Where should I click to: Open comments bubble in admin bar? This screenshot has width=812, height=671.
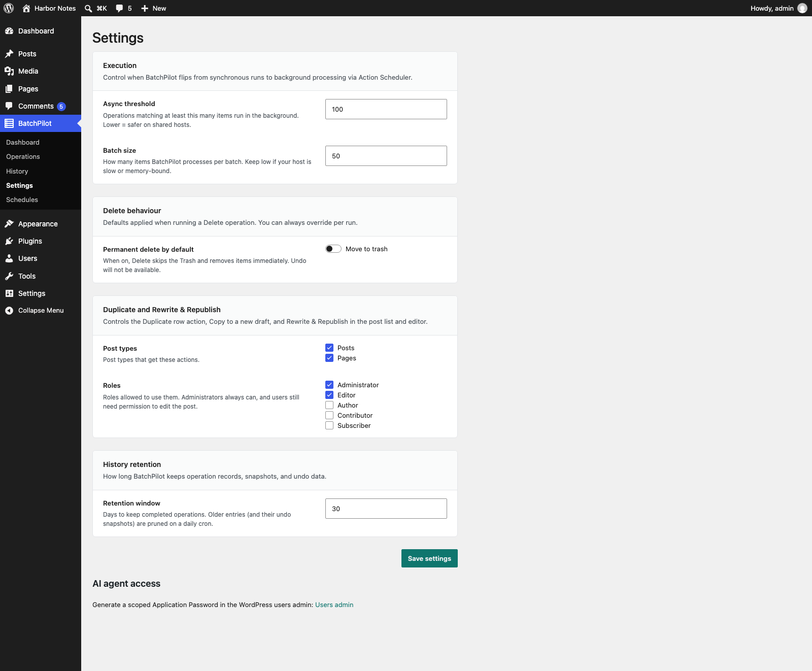point(119,8)
